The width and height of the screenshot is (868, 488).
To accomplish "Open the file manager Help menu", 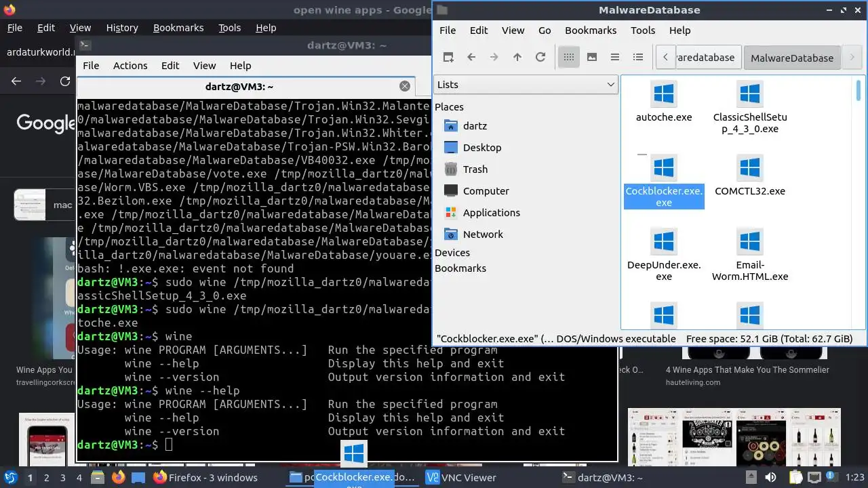I will pos(679,30).
